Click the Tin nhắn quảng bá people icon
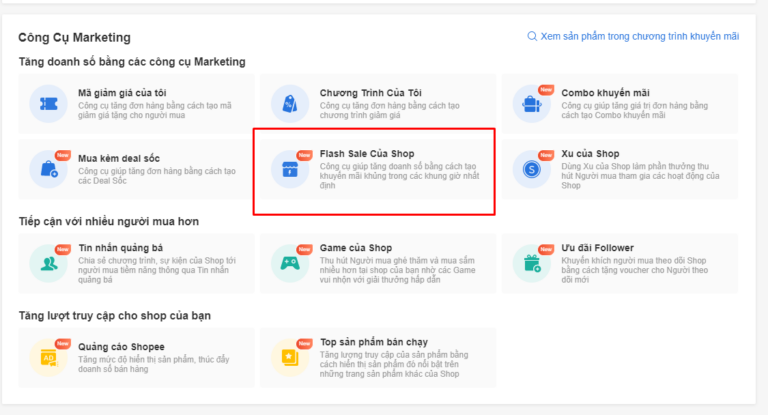This screenshot has height=415, width=768. click(x=48, y=264)
